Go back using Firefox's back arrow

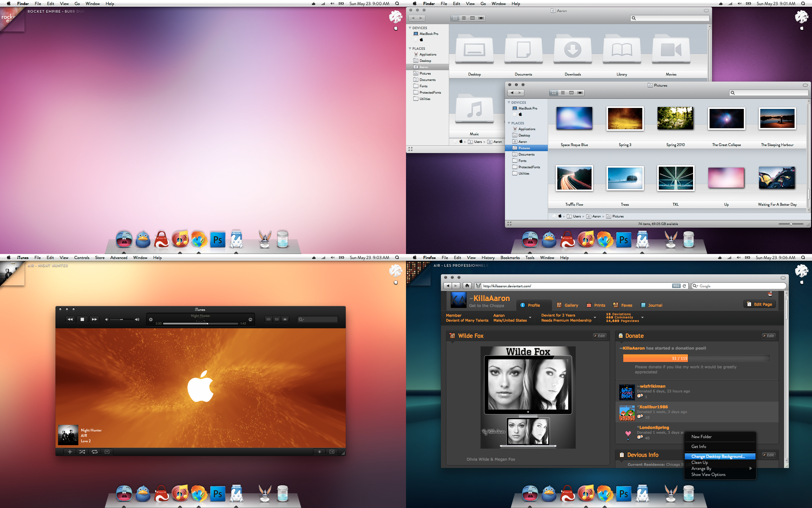pyautogui.click(x=447, y=286)
